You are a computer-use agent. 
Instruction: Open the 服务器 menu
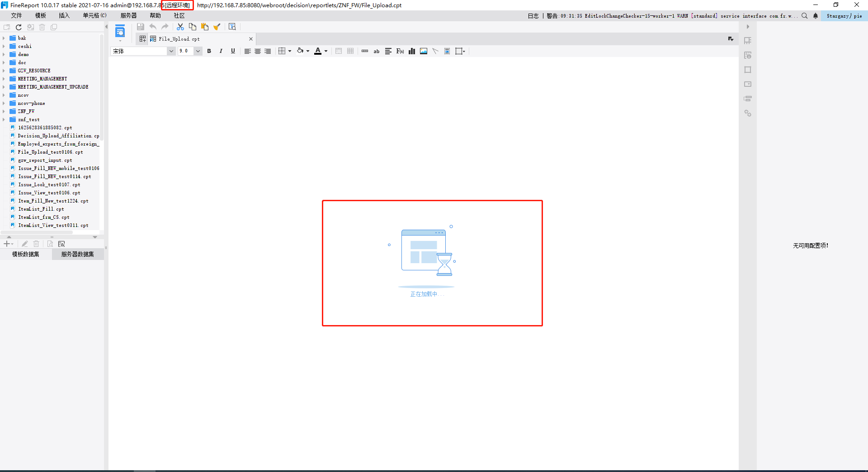pos(128,16)
